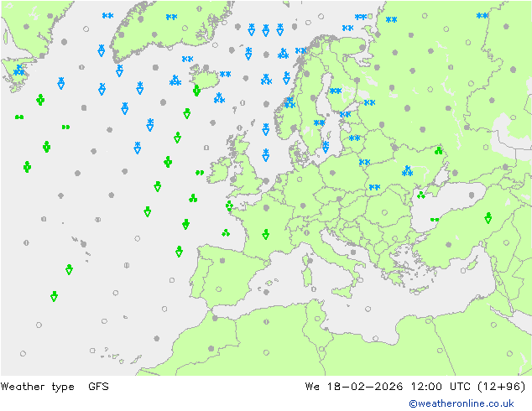
Task: Select the '12:00 UTC' time text
Action: [441, 386]
